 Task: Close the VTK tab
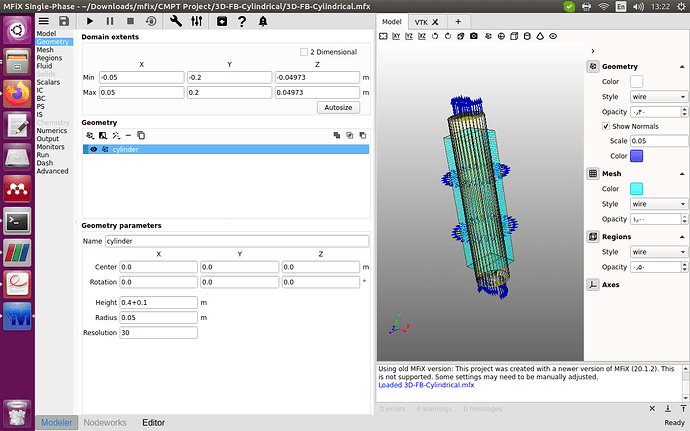point(435,22)
